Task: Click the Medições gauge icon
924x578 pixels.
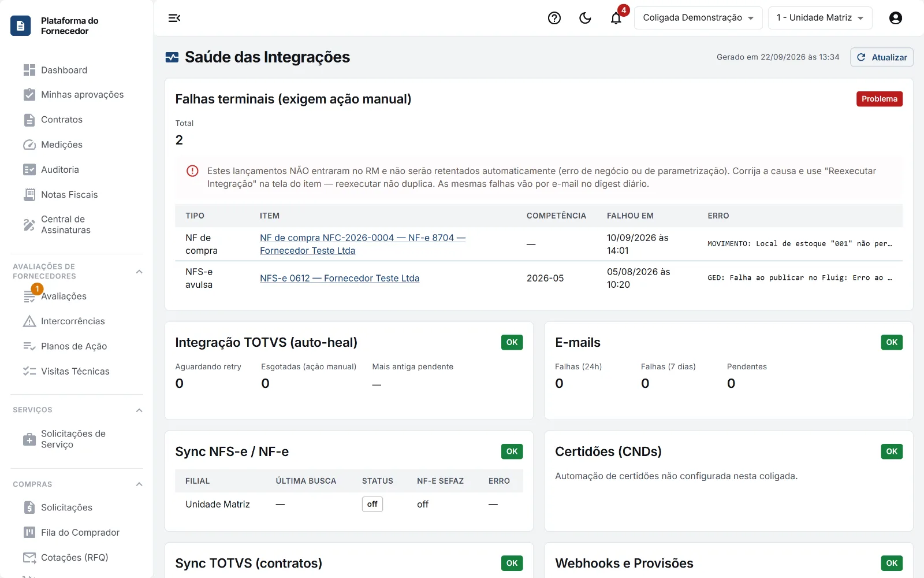Action: click(x=29, y=144)
